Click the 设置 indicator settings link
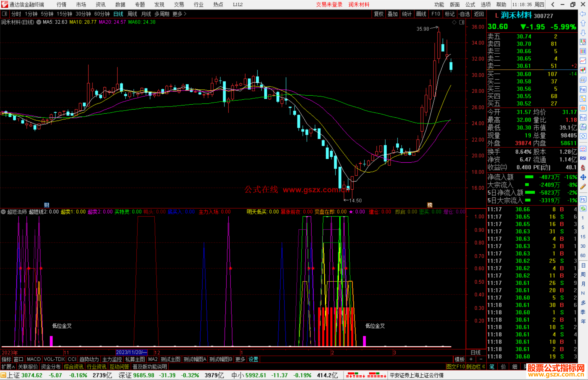Viewport: 588px width, 380px height. pyautogui.click(x=253, y=359)
